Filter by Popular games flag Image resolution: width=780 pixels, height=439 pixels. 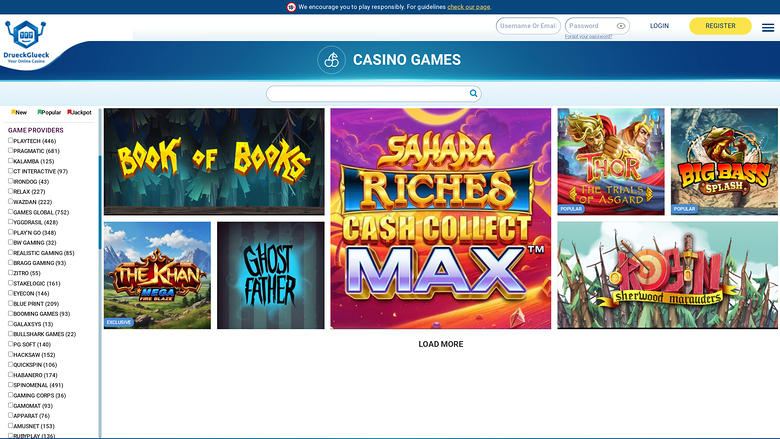[49, 112]
